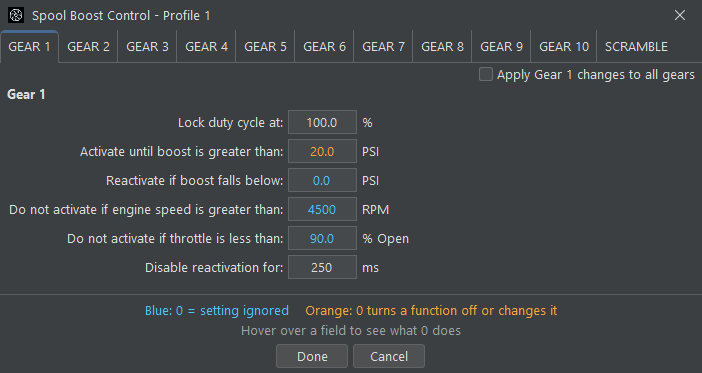The width and height of the screenshot is (702, 373).
Task: Select the GEAR 1 tab
Action: point(30,47)
